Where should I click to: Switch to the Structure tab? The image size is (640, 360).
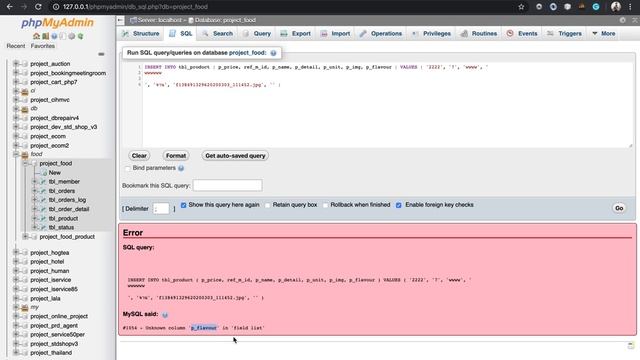click(x=141, y=33)
